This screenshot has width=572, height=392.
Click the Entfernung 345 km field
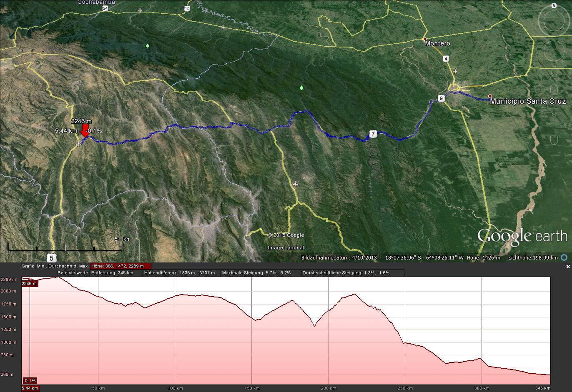115,273
